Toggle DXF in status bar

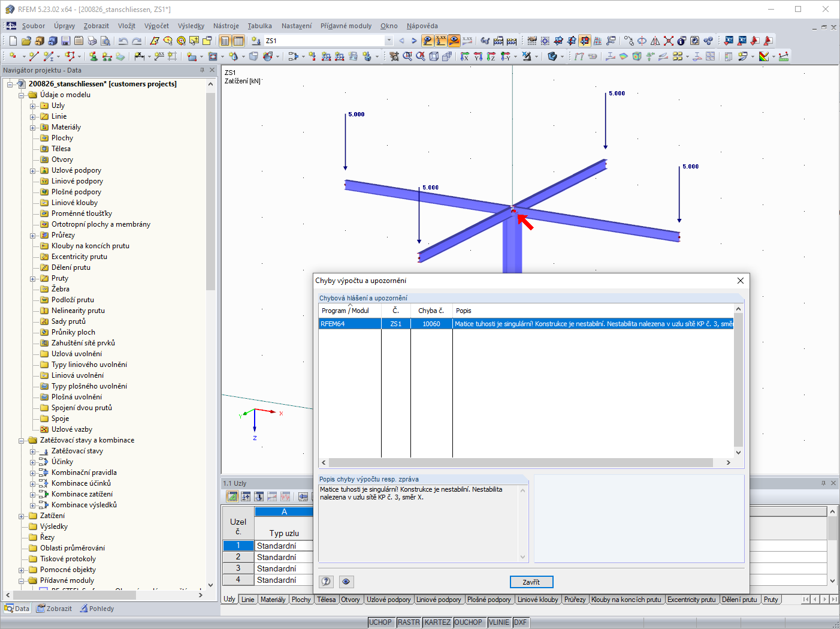click(520, 622)
